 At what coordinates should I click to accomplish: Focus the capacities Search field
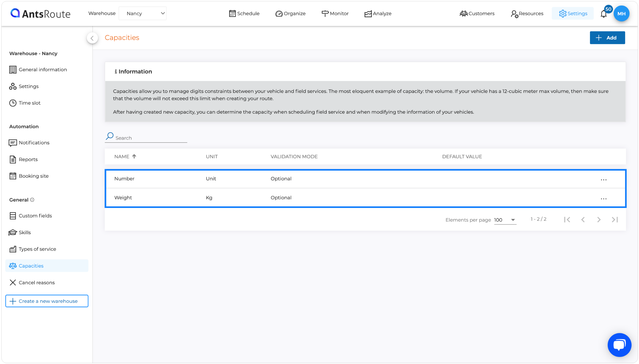click(146, 138)
